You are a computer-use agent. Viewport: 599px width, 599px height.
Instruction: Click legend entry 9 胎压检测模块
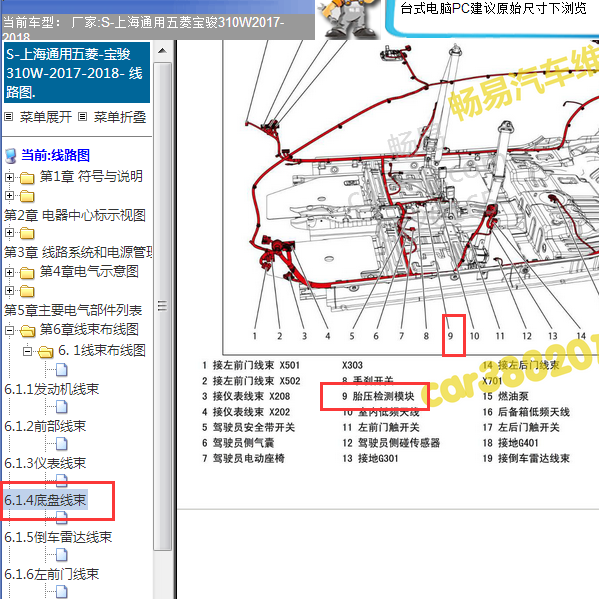pyautogui.click(x=378, y=396)
